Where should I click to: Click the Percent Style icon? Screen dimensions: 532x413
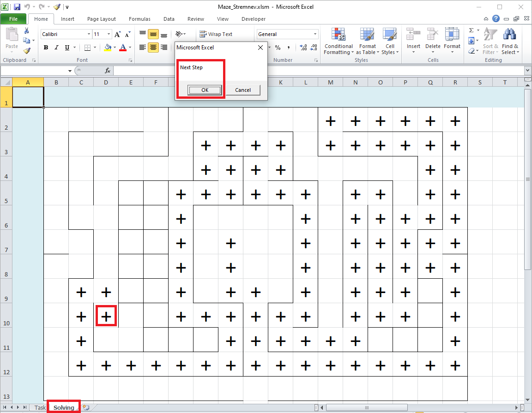pyautogui.click(x=278, y=48)
